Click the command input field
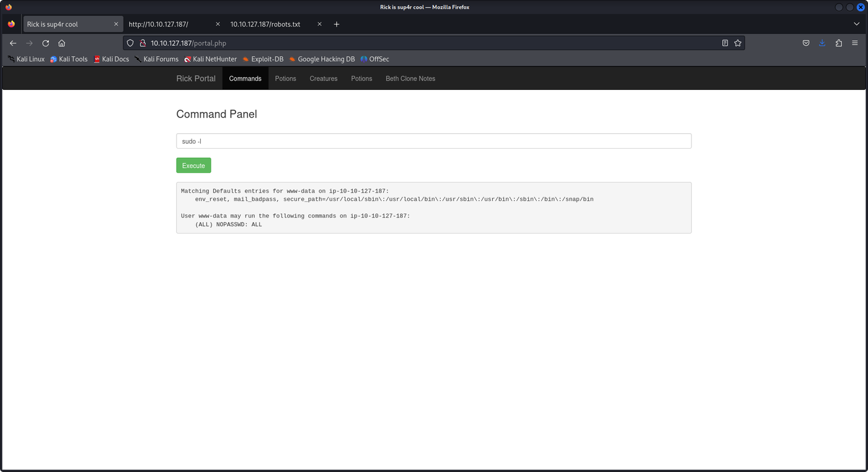 pyautogui.click(x=433, y=141)
